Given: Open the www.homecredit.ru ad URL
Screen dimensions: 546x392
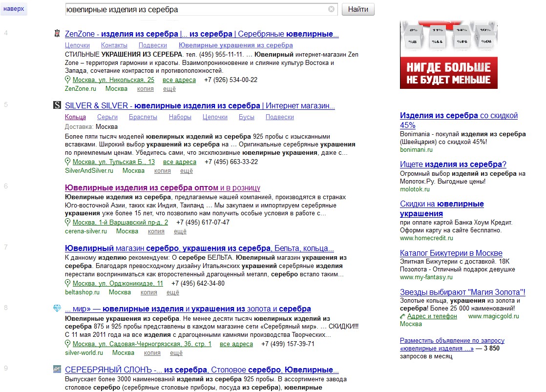Looking at the screenshot, I should [x=426, y=238].
